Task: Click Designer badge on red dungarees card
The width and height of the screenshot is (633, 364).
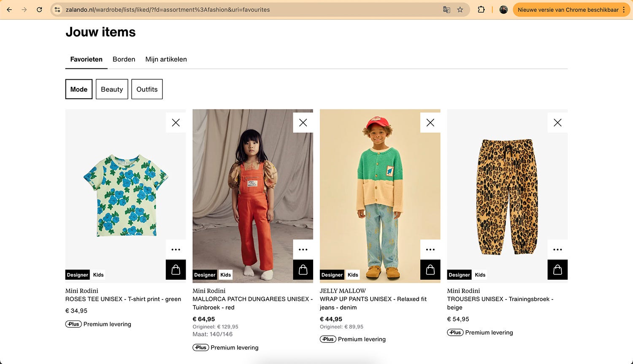Action: tap(205, 275)
